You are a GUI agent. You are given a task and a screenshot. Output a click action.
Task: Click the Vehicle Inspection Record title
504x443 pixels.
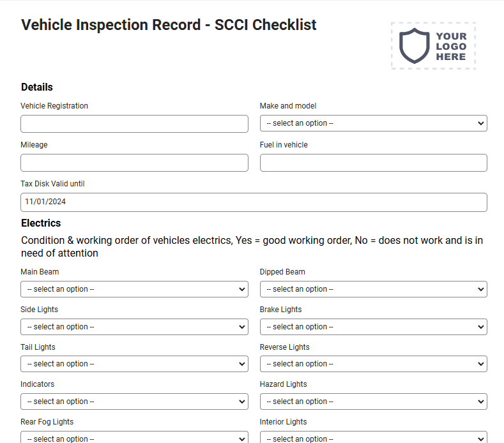169,25
